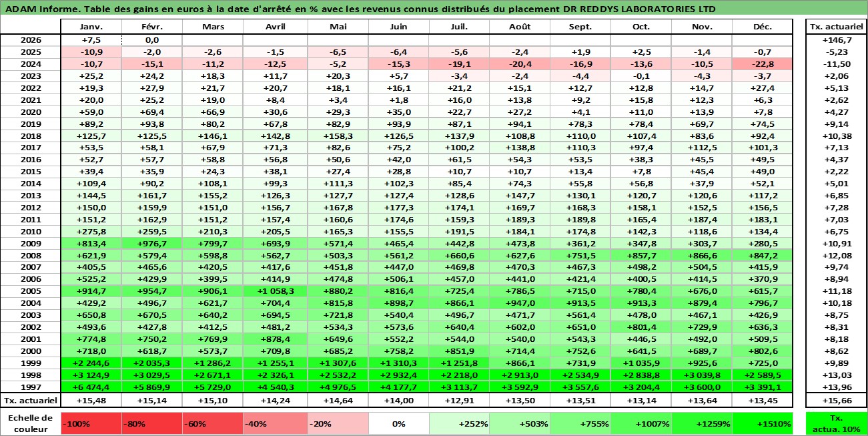
Task: Click the +866,6 value in Nov. 2008
Action: 702,256
